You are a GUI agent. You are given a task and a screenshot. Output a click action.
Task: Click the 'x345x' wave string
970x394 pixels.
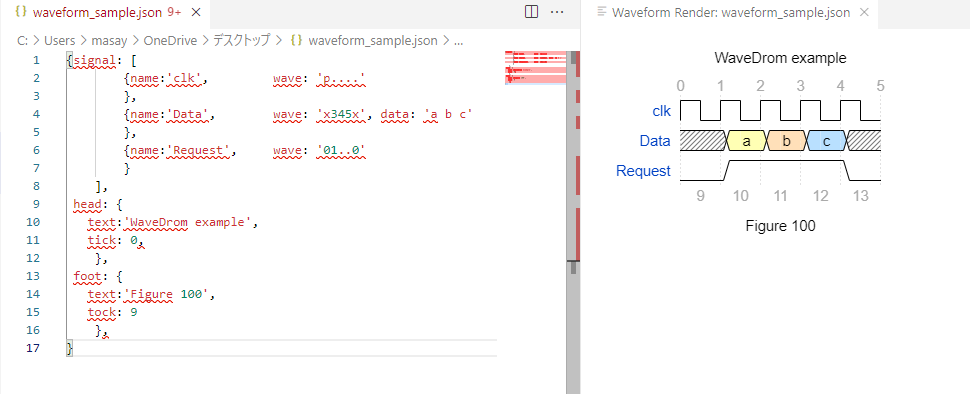pyautogui.click(x=341, y=114)
